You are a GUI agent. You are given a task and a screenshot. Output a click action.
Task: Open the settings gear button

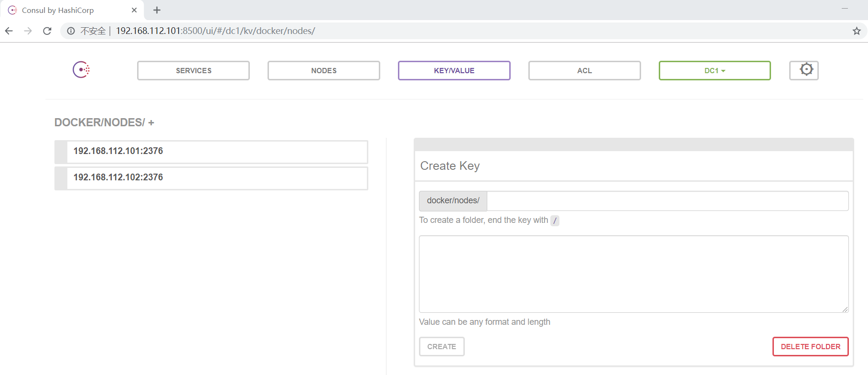click(x=804, y=70)
